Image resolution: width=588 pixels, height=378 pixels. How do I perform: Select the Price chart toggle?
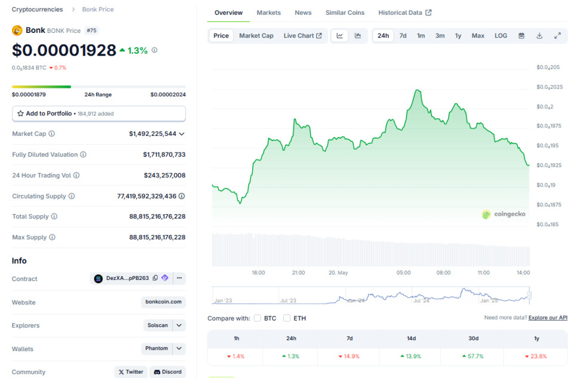221,36
